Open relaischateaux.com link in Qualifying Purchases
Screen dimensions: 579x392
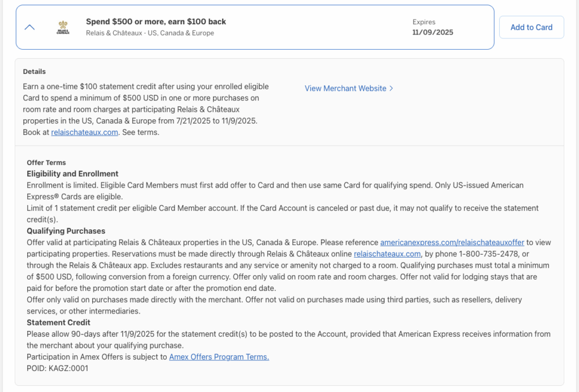pos(387,254)
